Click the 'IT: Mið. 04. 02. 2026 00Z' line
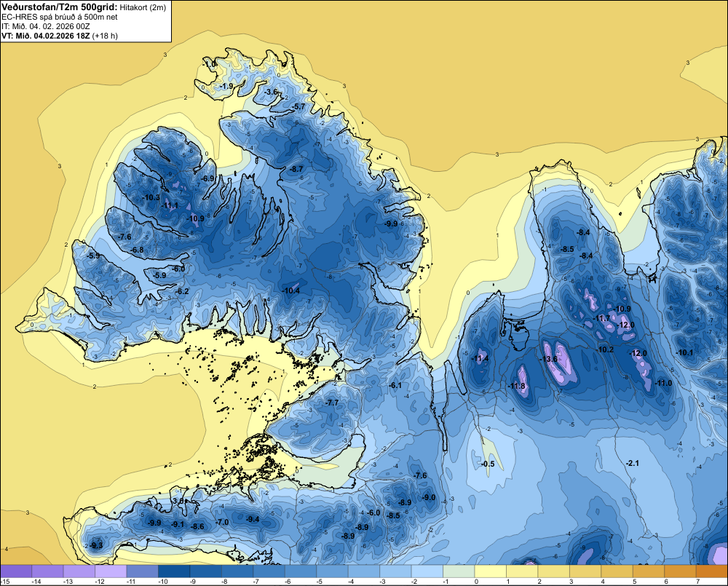 45,26
